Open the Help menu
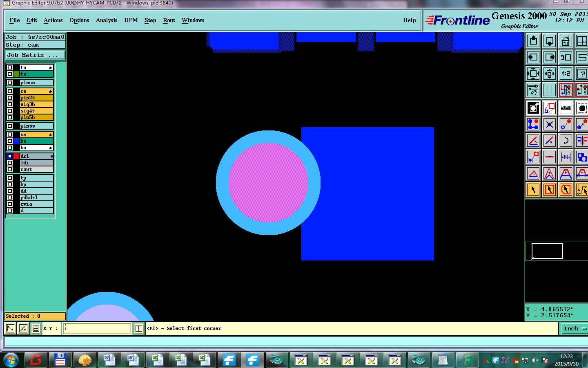The image size is (588, 368). (x=410, y=20)
